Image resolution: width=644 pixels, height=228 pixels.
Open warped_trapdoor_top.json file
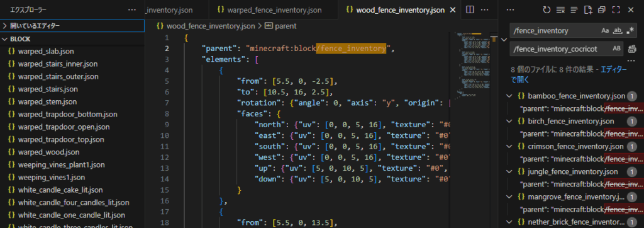[61, 140]
